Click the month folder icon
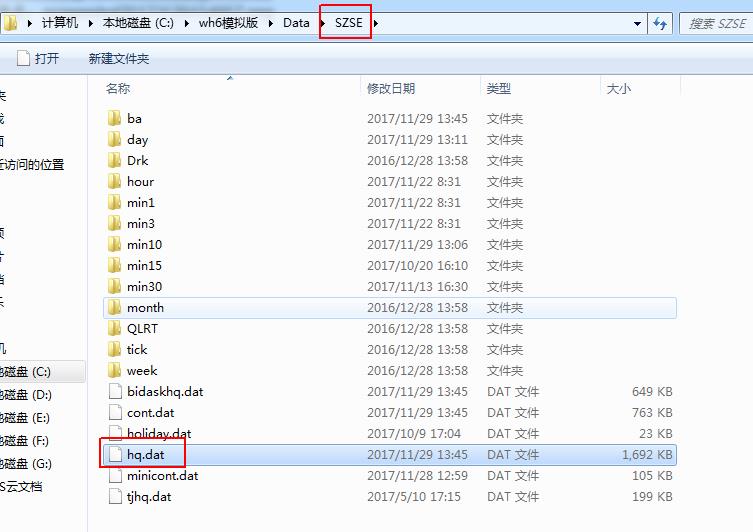The width and height of the screenshot is (753, 532). [114, 308]
